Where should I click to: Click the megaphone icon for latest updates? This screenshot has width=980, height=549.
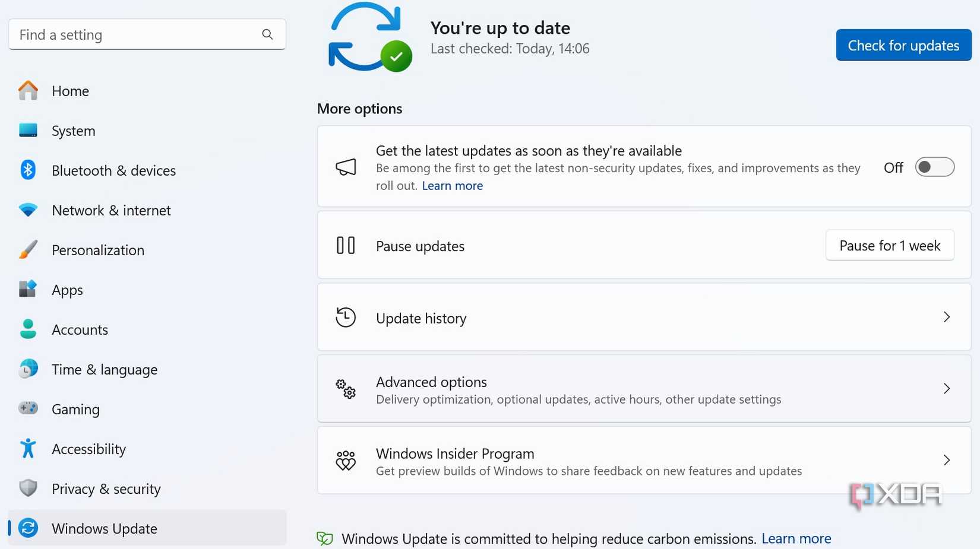pyautogui.click(x=346, y=167)
